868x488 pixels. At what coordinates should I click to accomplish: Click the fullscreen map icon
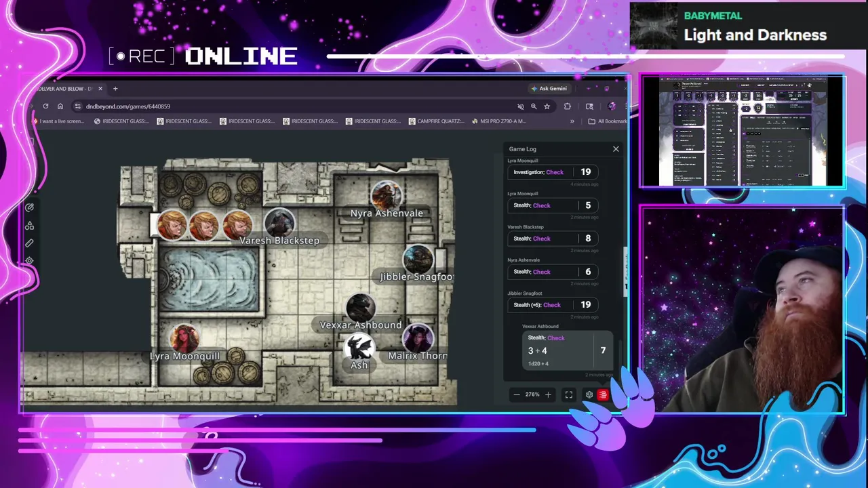coord(569,394)
